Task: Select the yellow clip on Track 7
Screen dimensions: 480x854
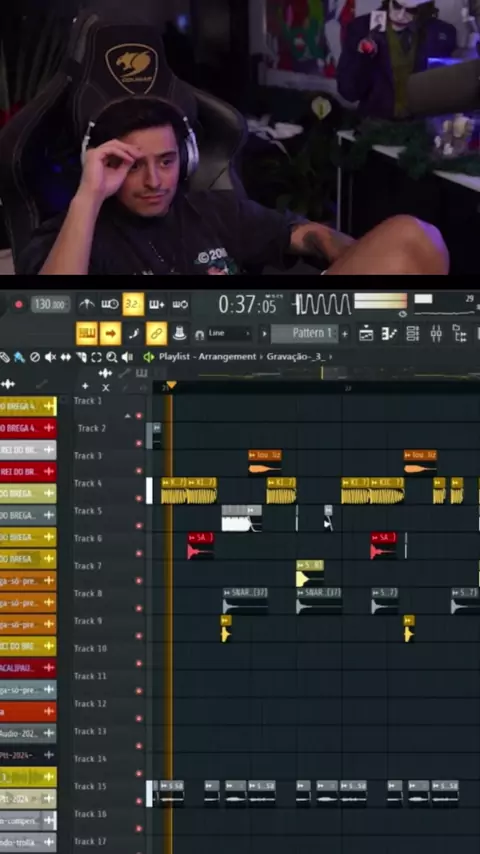Action: point(310,574)
